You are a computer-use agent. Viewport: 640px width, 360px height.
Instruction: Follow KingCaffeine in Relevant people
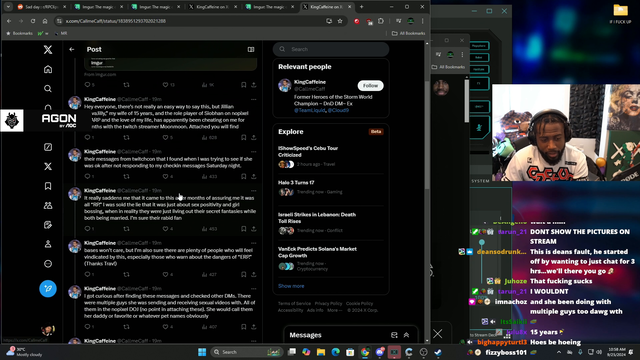click(x=370, y=85)
